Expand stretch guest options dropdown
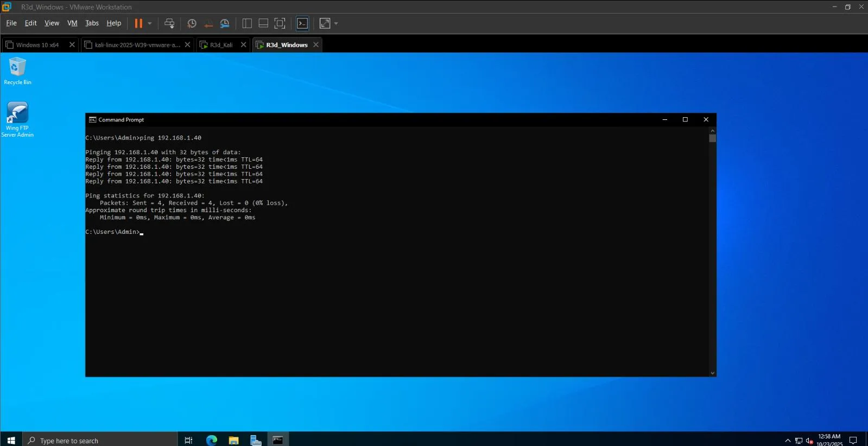The width and height of the screenshot is (868, 446). (336, 23)
